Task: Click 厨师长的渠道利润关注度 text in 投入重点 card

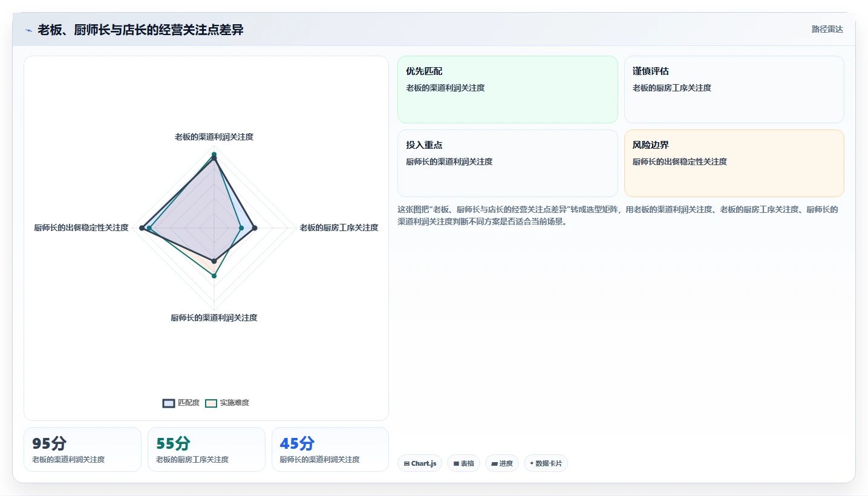Action: (x=449, y=162)
